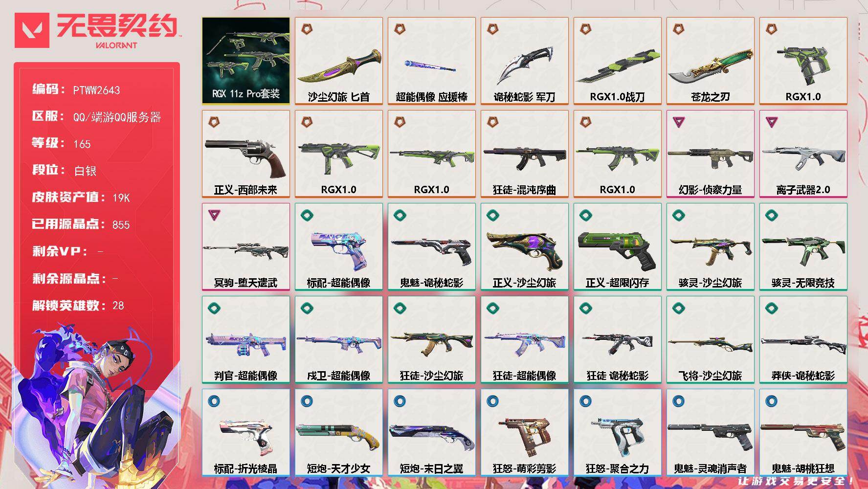Open the 狂怒-萌彩剪影 pistol card
This screenshot has height=489, width=868.
click(525, 432)
